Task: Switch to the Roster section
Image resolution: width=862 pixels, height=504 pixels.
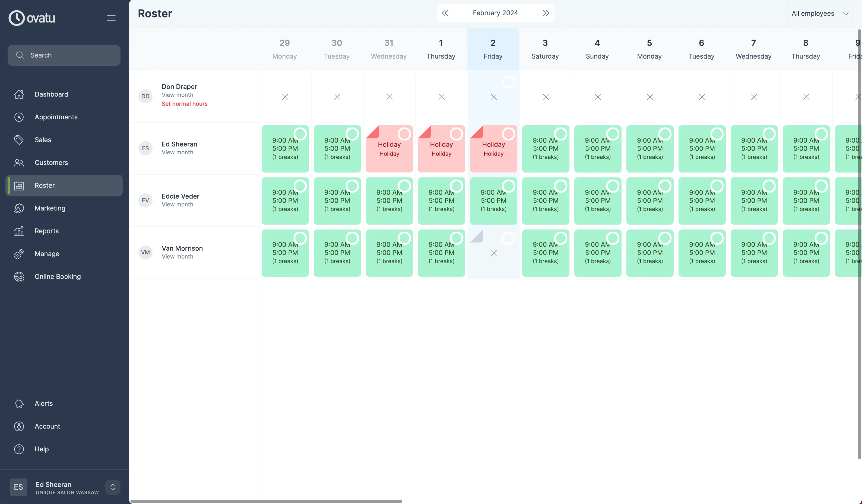Action: click(x=45, y=185)
